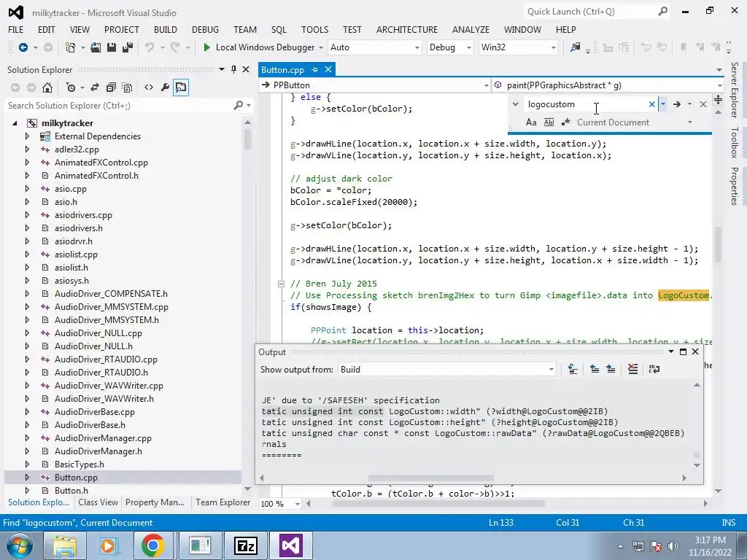
Task: Toggle Match Case in find box
Action: 531,122
